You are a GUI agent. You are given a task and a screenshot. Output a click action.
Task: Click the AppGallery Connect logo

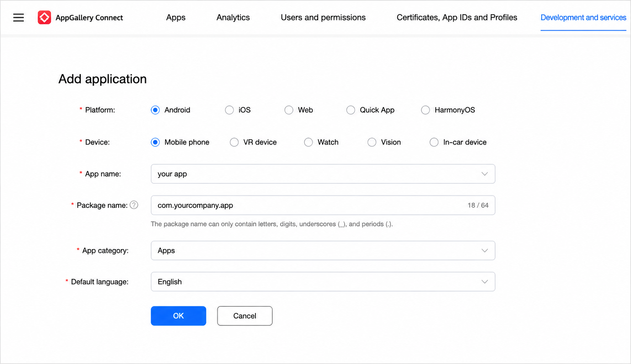click(x=44, y=18)
